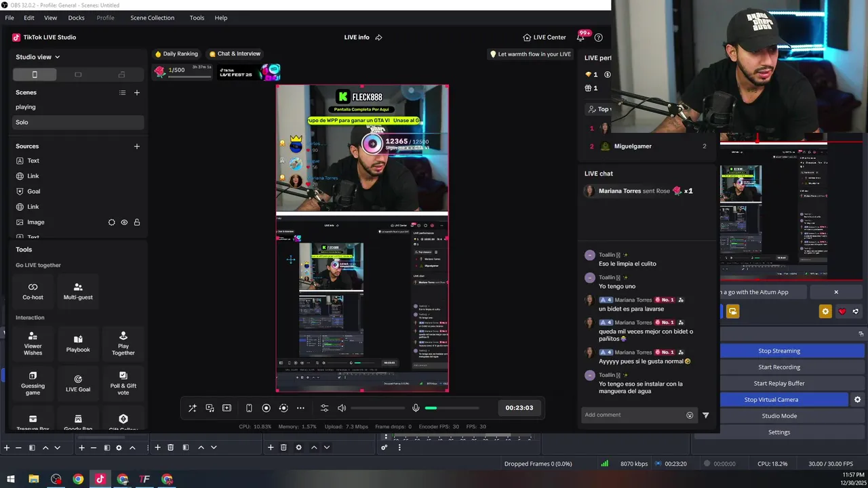This screenshot has height=488, width=868.
Task: Select portrait phone layout view
Action: [35, 75]
